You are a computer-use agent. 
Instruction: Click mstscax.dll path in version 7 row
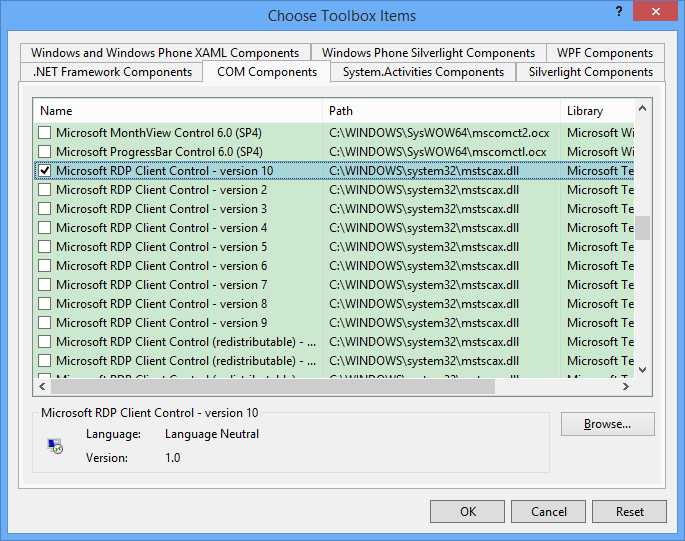[424, 285]
